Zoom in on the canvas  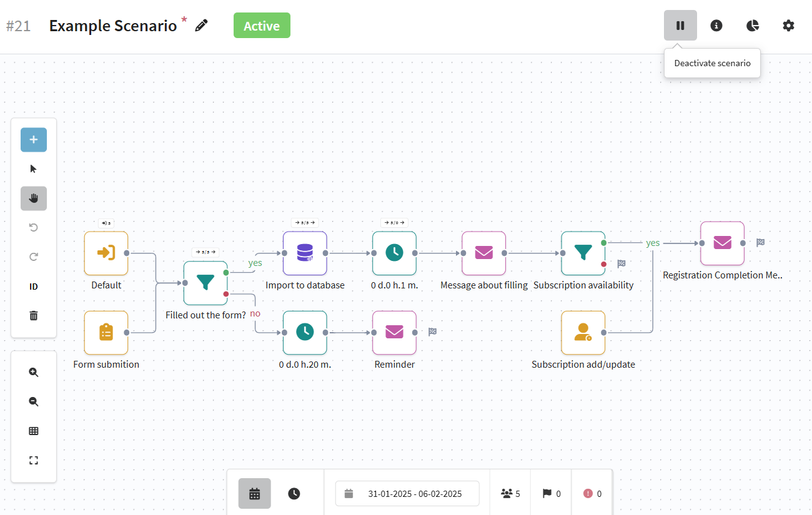34,372
